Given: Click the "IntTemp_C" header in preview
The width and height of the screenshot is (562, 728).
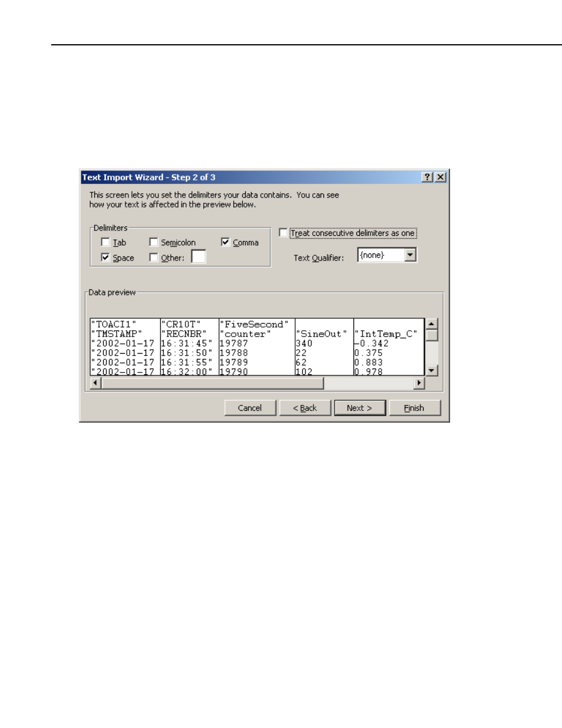Looking at the screenshot, I should click(386, 334).
